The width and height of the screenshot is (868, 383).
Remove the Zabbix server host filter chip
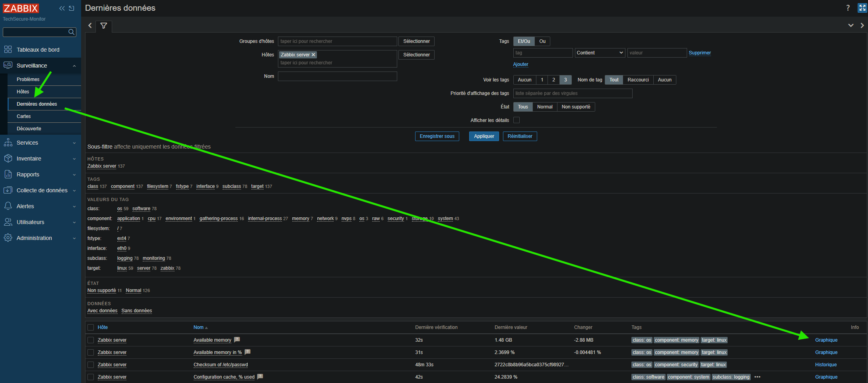pos(313,55)
